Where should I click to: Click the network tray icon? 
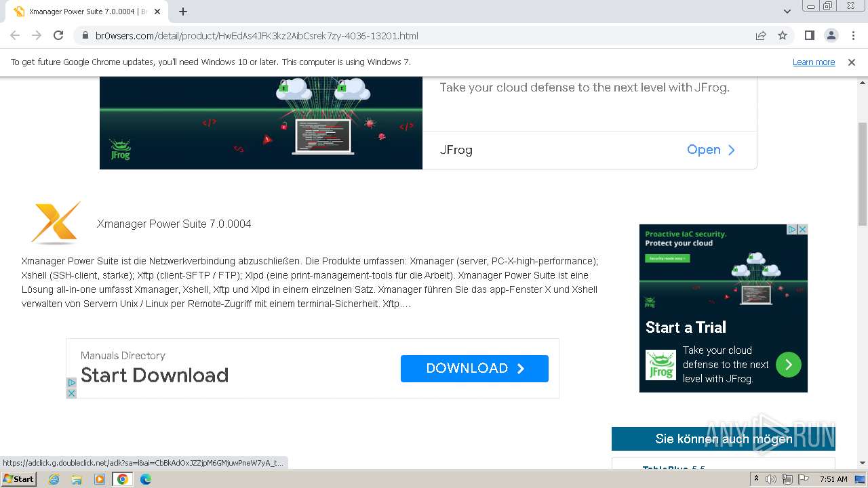pos(787,479)
